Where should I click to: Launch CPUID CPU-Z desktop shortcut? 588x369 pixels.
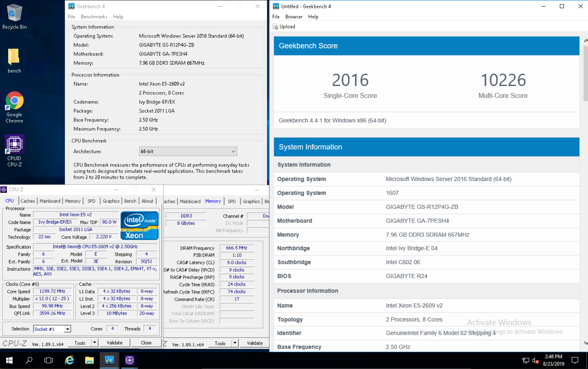pos(14,151)
